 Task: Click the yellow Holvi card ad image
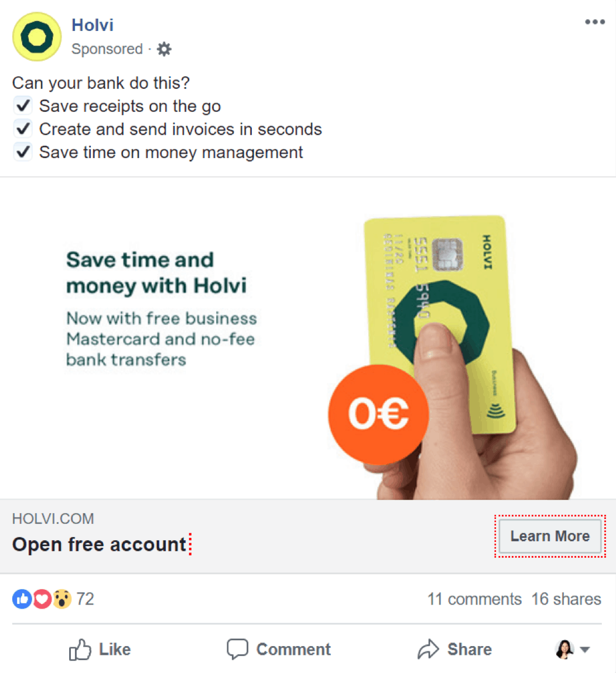[439, 325]
